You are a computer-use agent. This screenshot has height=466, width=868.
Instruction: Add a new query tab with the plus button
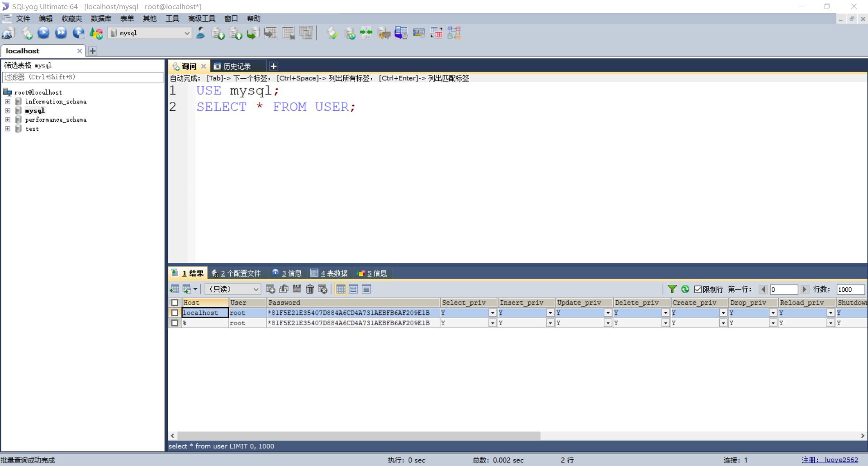tap(273, 66)
